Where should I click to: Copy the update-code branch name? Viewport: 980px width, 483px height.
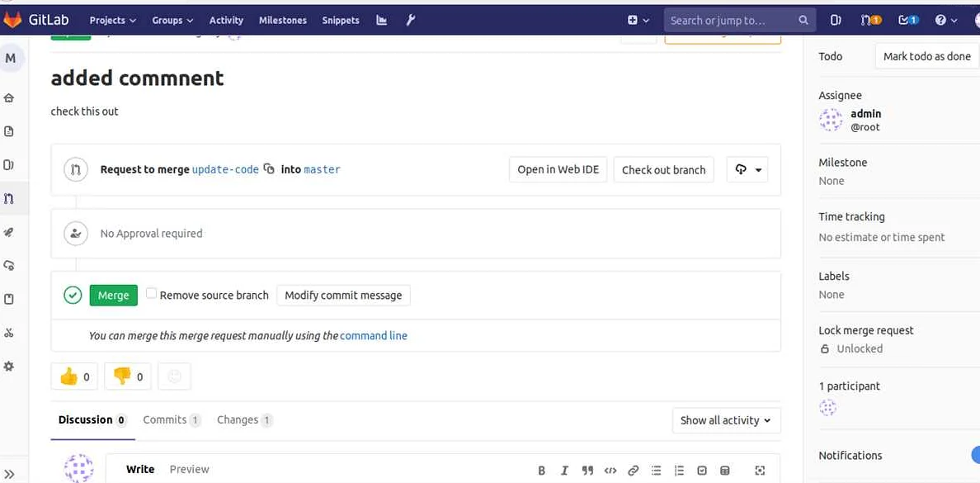pos(269,169)
